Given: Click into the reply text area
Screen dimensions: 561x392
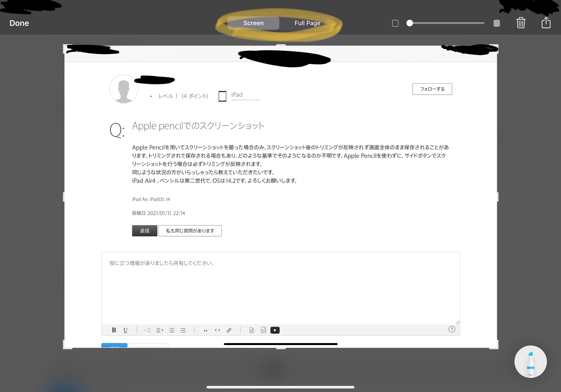Looking at the screenshot, I should click(x=280, y=288).
